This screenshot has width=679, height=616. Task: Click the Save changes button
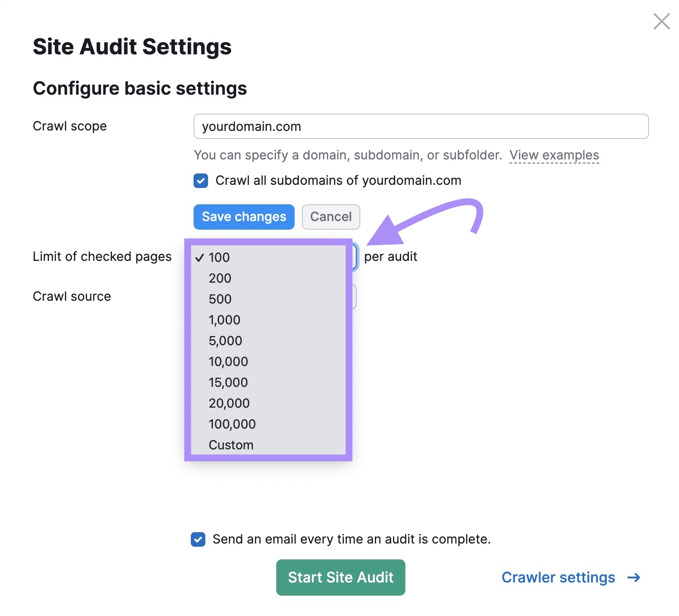tap(244, 217)
